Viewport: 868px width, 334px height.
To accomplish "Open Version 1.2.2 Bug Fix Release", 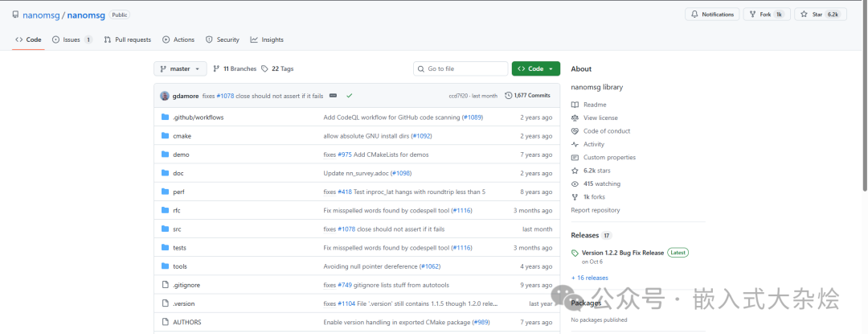I will click(622, 253).
